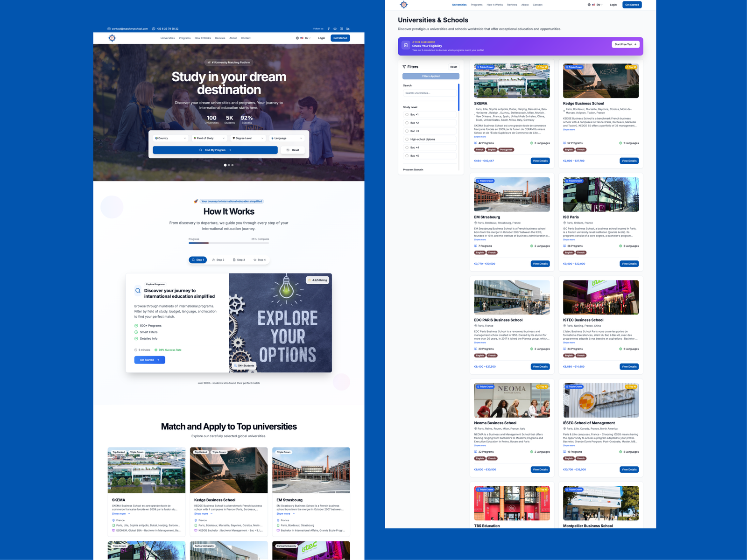This screenshot has height=560, width=747.
Task: Click the clipboard icon in the Check Your Eligibility banner
Action: (x=406, y=45)
